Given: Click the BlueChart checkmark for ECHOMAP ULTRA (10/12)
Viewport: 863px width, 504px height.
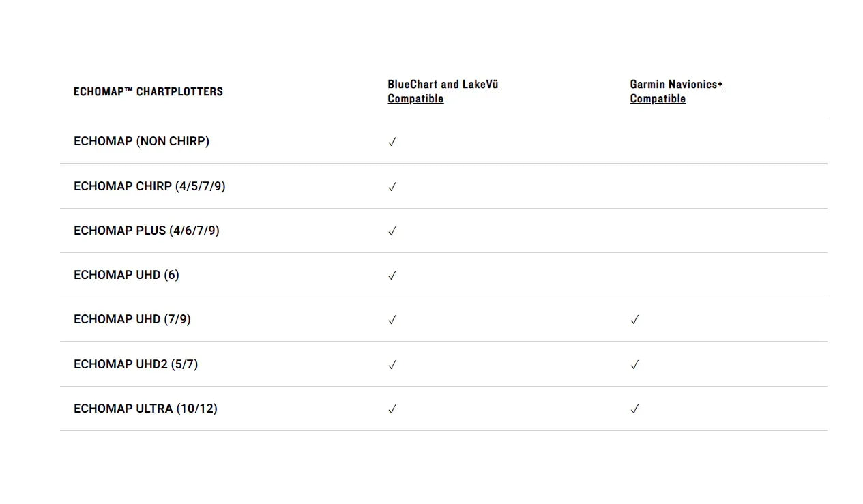Looking at the screenshot, I should point(392,409).
